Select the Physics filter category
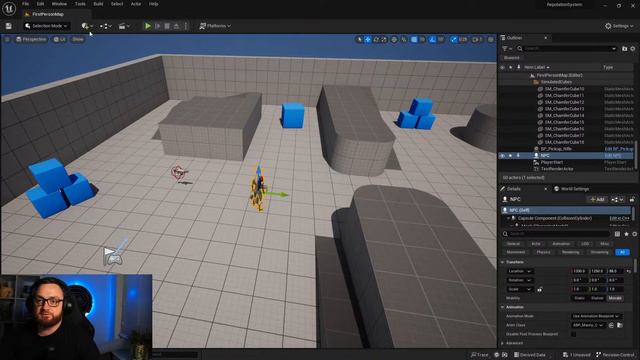The width and height of the screenshot is (640, 360). coord(543,252)
